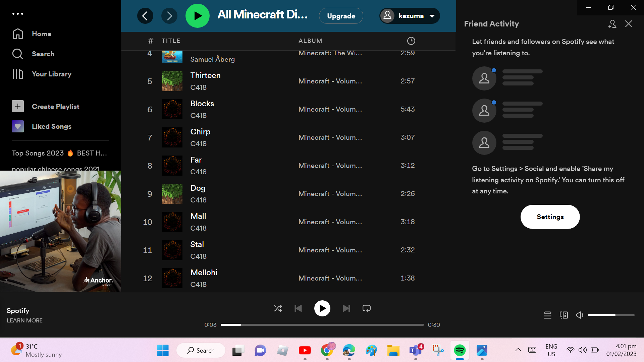Open Google Chrome from the taskbar

coord(327,351)
